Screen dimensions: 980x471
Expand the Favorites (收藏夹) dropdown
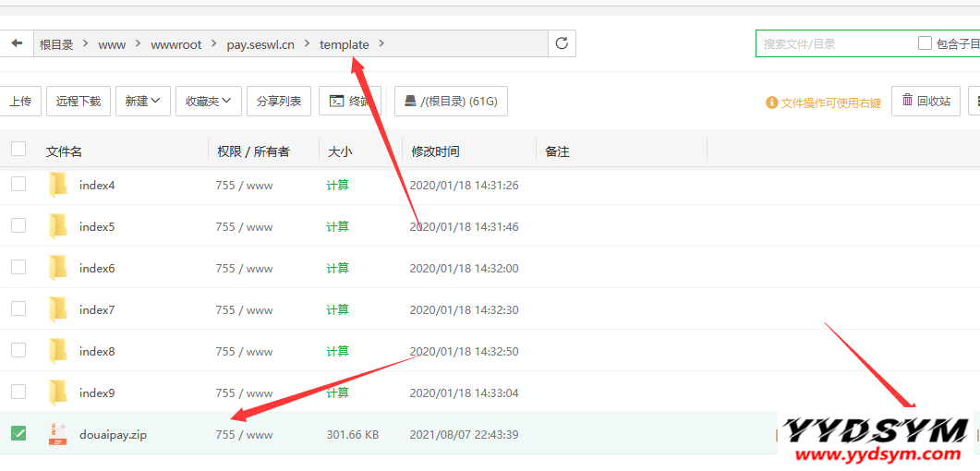coord(209,102)
